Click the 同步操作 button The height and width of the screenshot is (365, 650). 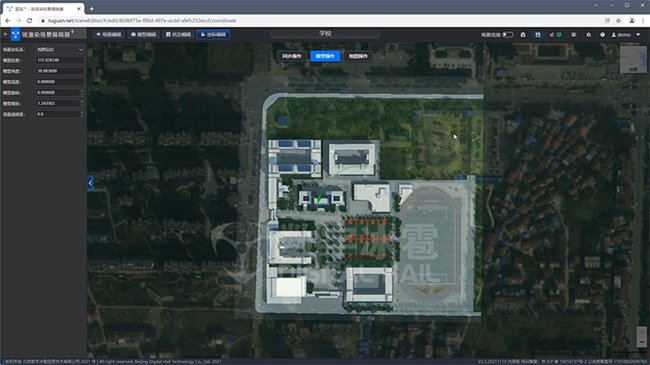click(x=292, y=56)
